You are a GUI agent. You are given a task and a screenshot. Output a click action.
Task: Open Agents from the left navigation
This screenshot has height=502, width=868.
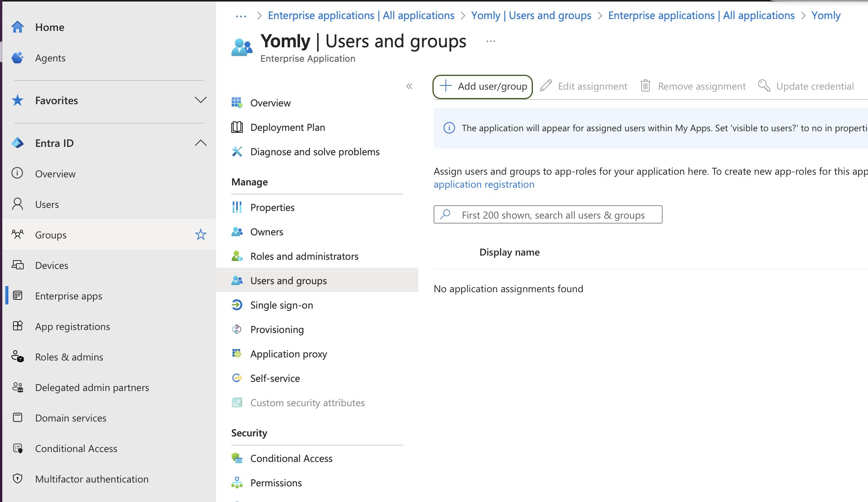point(50,58)
